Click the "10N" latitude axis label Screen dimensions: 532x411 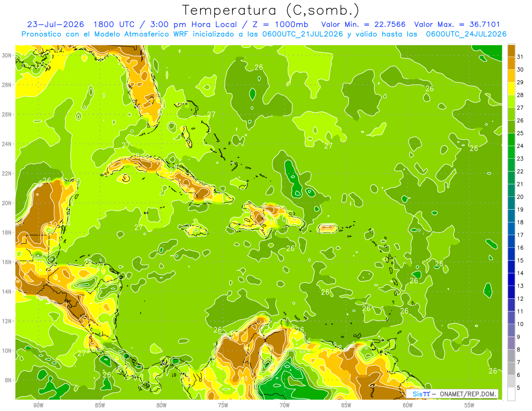8,351
